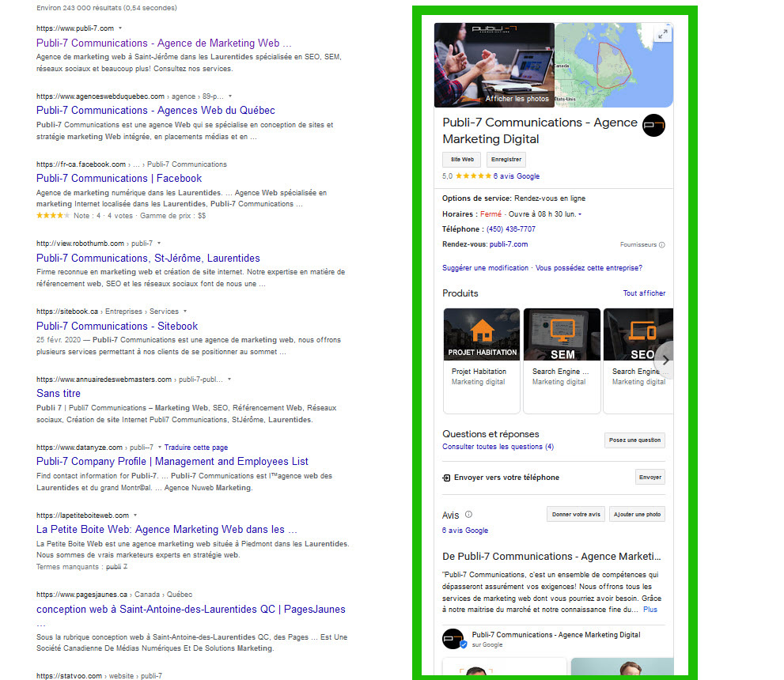Click the Enregistrer button
The image size is (784, 680).
tap(506, 160)
